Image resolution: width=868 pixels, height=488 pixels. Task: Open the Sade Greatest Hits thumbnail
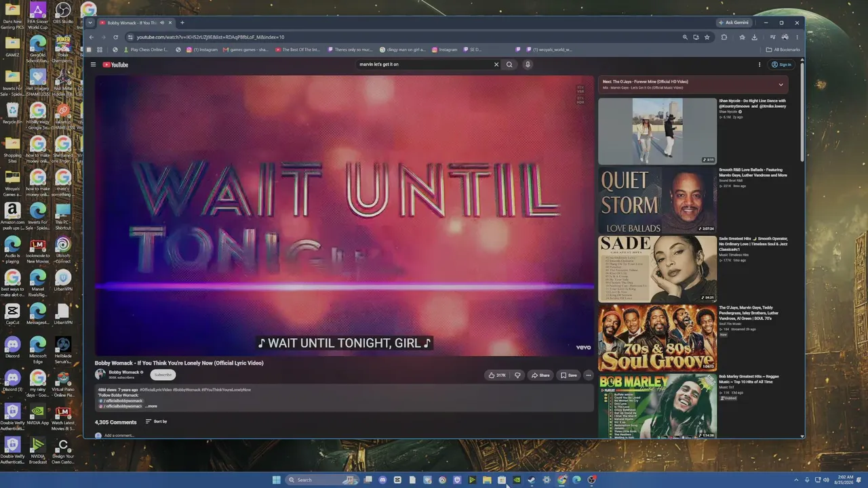[x=657, y=268]
